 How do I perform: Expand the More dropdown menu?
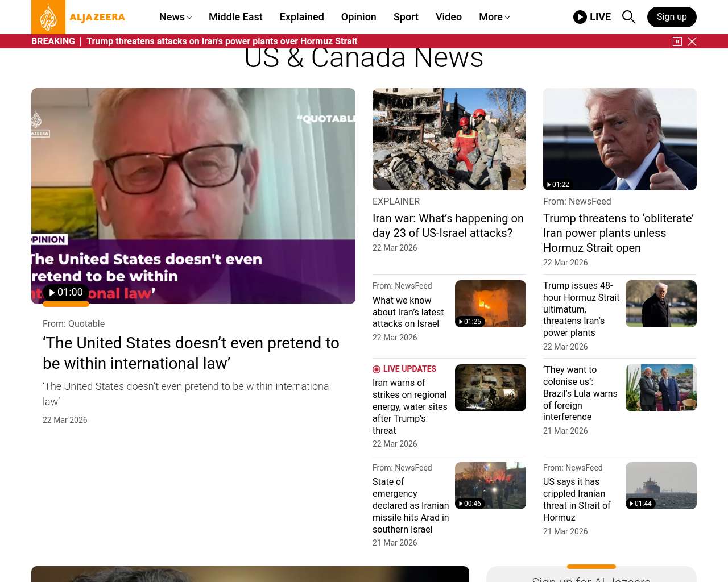[x=494, y=17]
